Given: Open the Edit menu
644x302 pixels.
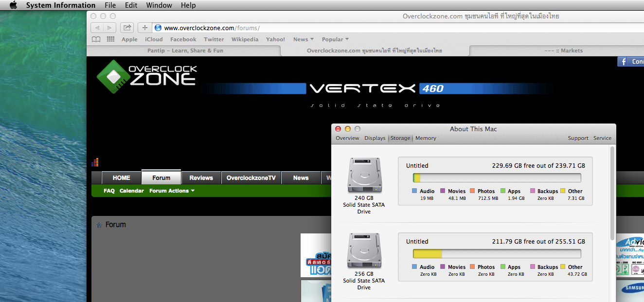Looking at the screenshot, I should [x=131, y=5].
